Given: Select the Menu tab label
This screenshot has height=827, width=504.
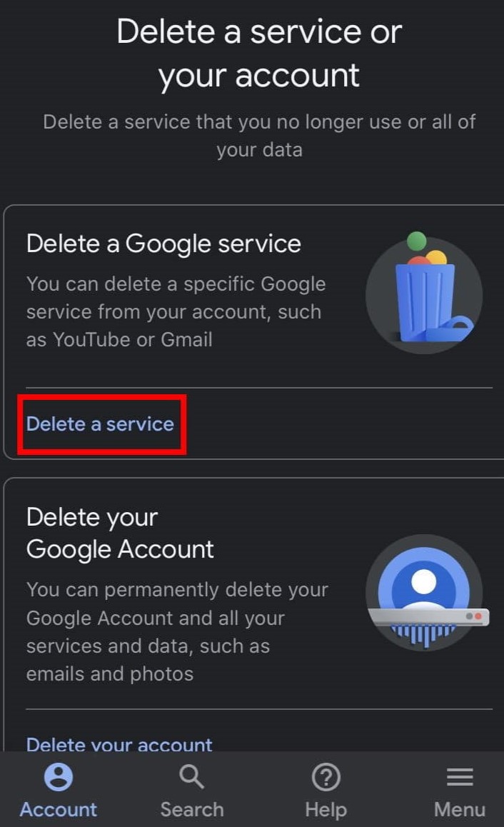Looking at the screenshot, I should pyautogui.click(x=460, y=809).
